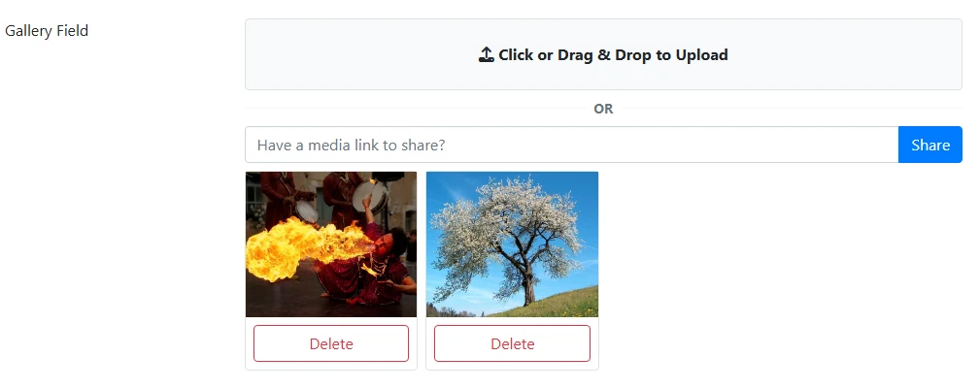Click the "Have a media link to share?" placeholder
Viewport: 980px width, 389px height.
352,145
